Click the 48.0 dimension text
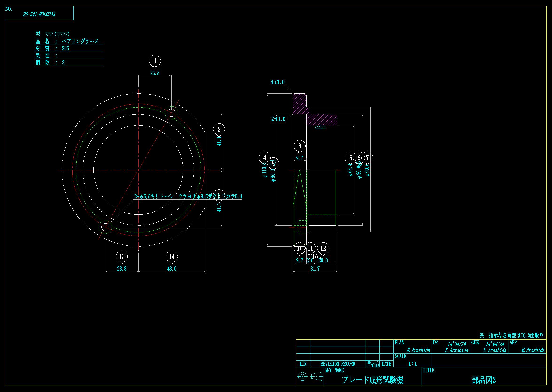This screenshot has height=392, width=552. [x=172, y=269]
